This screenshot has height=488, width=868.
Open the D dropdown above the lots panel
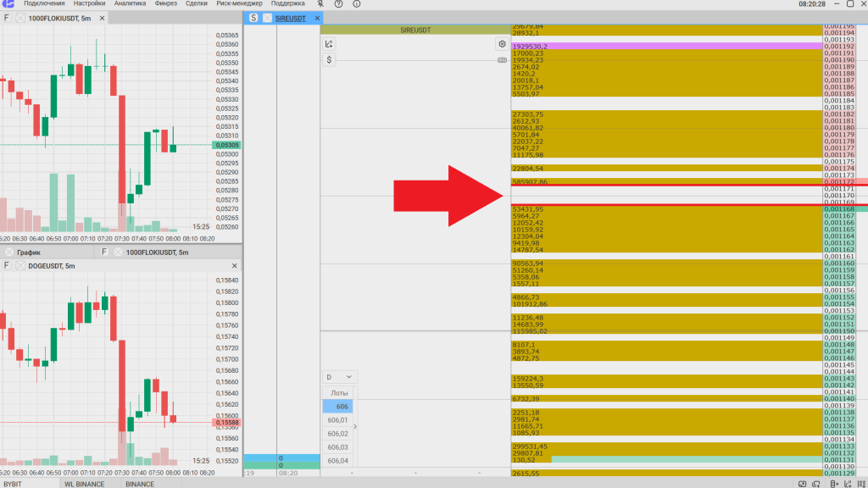[338, 377]
